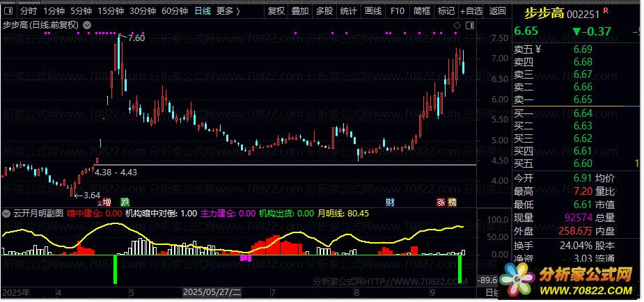
Task: Expand the 步步高 chart title dropdown arrow
Action: [x=86, y=24]
